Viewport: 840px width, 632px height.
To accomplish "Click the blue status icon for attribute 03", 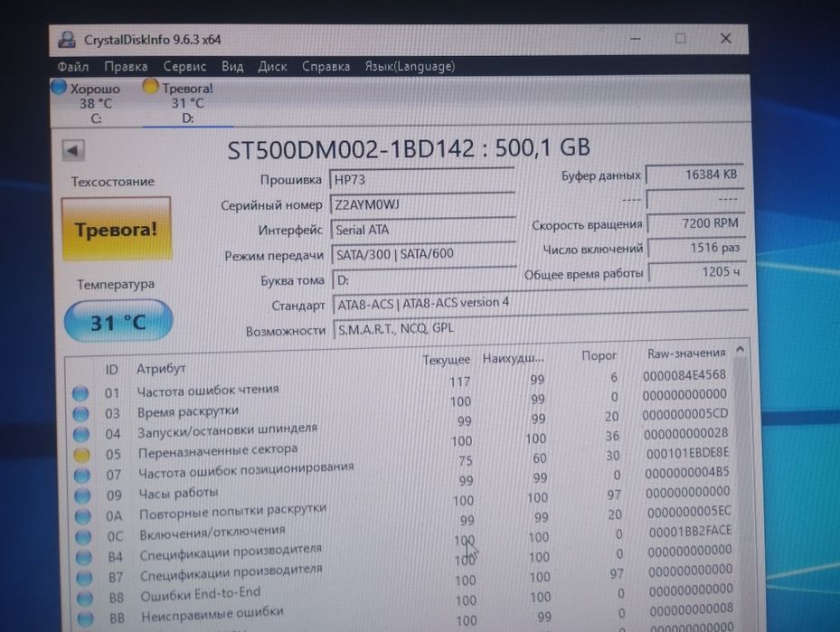I will click(x=80, y=413).
